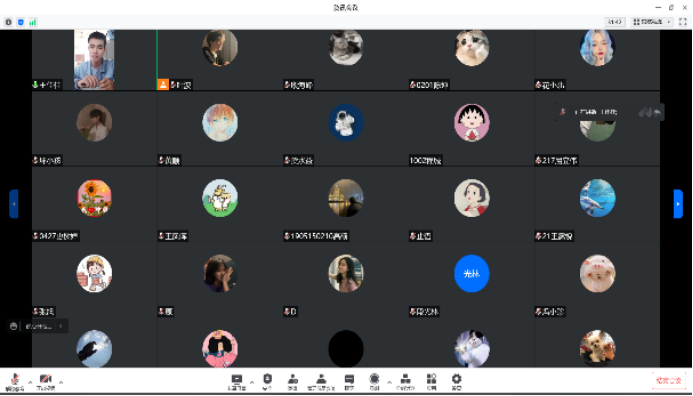
Task: Open the apps icon in toolbar
Action: 431,382
